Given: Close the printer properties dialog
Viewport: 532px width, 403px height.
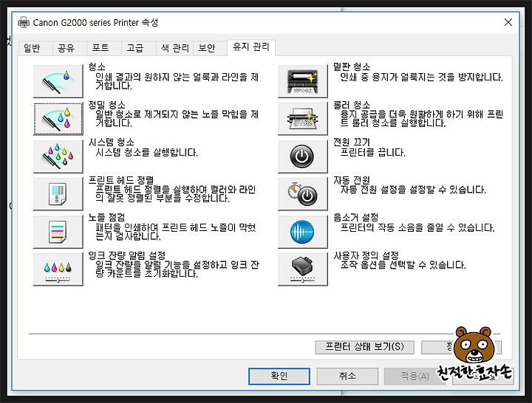Looking at the screenshot, I should tap(508, 22).
